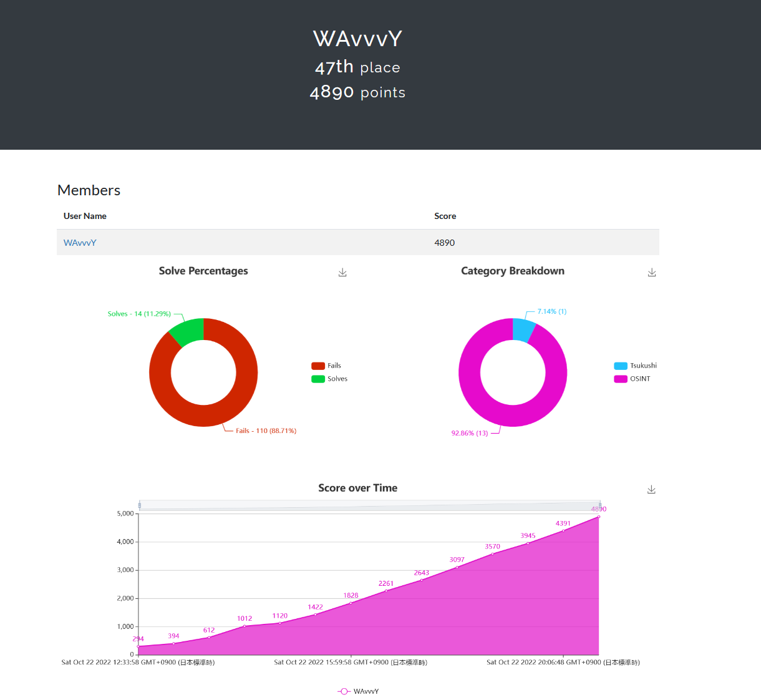Click left handle of score chart zoom slider

tap(139, 505)
